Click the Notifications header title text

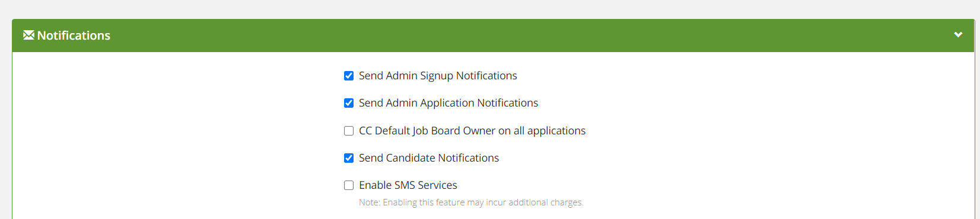74,36
